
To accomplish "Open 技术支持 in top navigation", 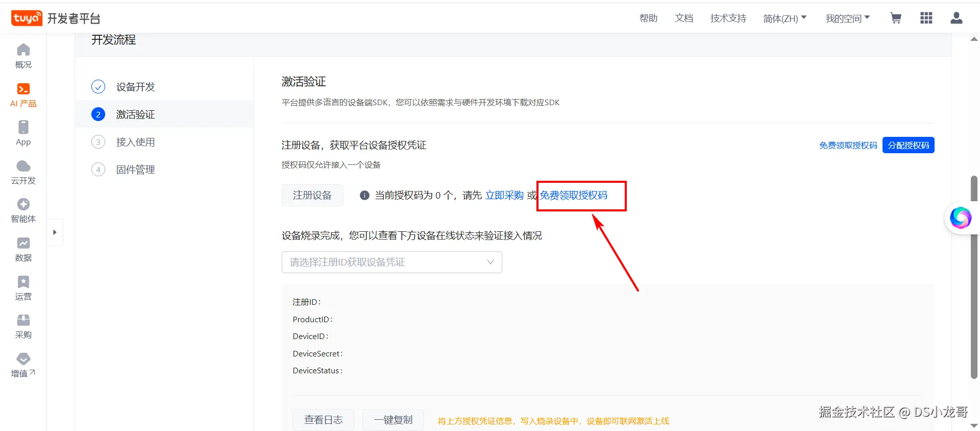I will [x=728, y=18].
